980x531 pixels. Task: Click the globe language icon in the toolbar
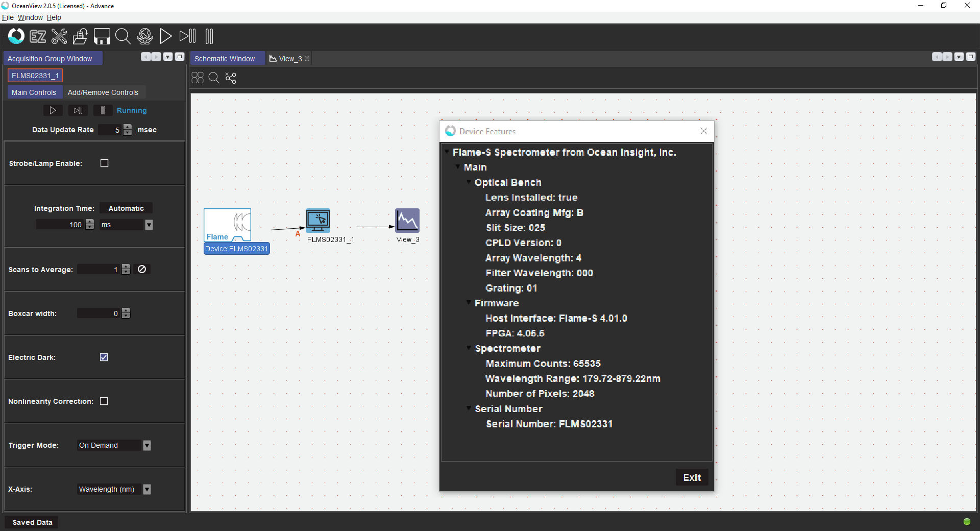pyautogui.click(x=144, y=36)
